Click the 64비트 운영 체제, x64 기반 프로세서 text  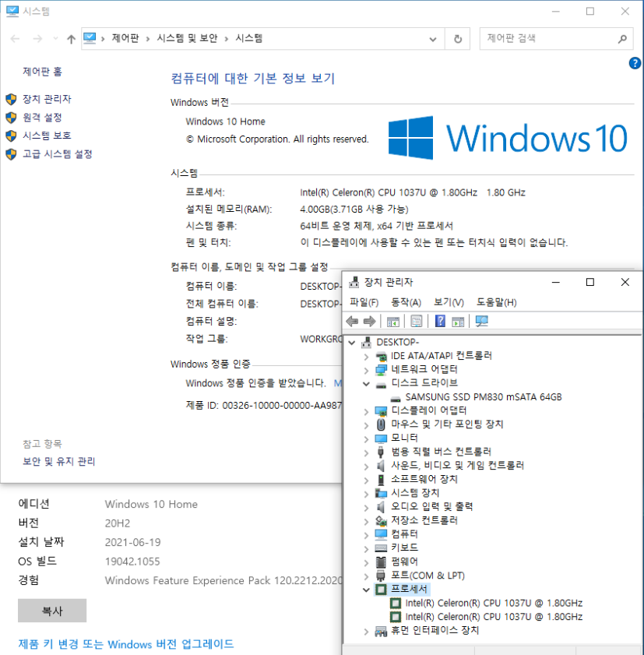(x=376, y=226)
